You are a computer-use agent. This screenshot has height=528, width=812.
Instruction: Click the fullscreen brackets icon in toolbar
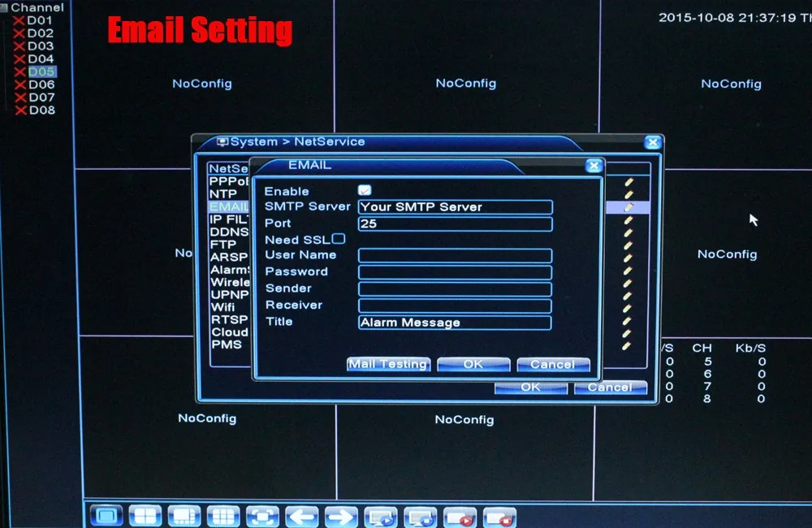coord(262,516)
